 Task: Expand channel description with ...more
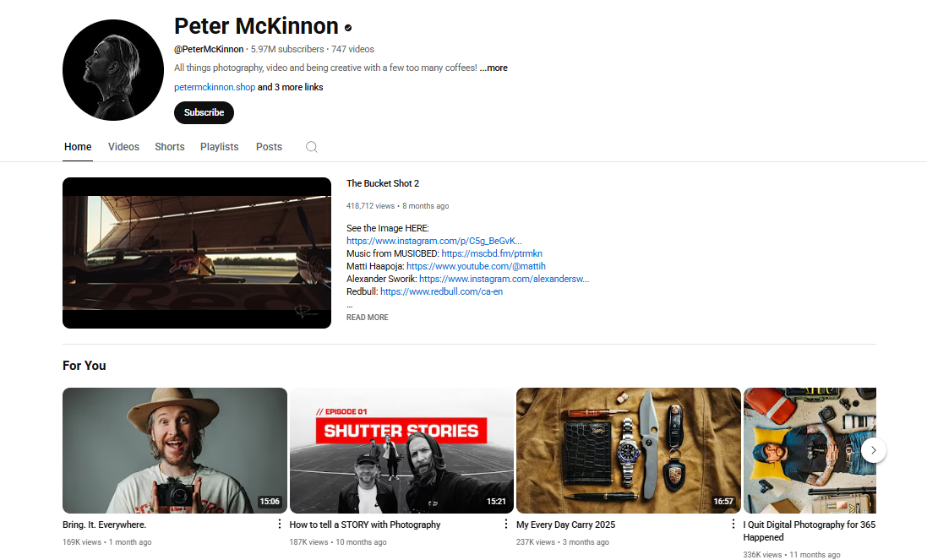pos(493,68)
